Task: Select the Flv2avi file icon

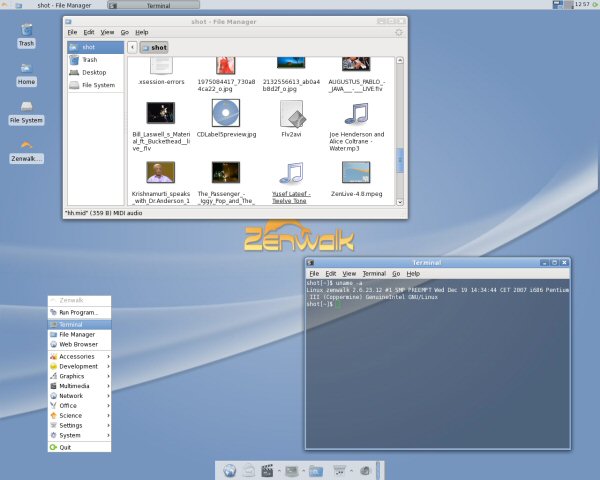Action: pyautogui.click(x=291, y=114)
